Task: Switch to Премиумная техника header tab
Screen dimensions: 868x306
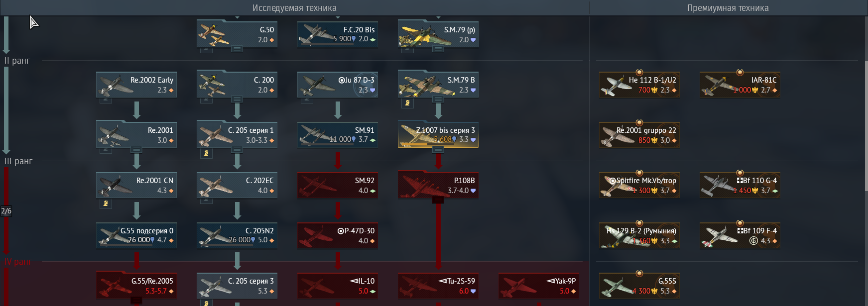Action: coord(728,8)
